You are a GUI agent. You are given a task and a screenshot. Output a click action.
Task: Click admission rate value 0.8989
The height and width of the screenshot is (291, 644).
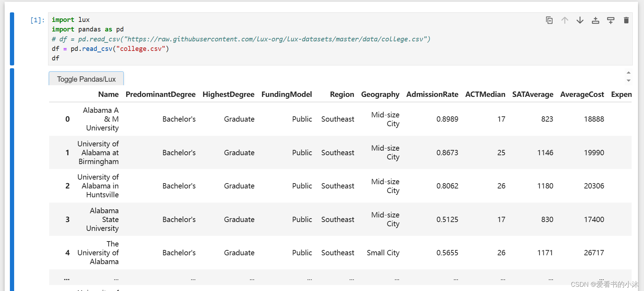point(447,119)
